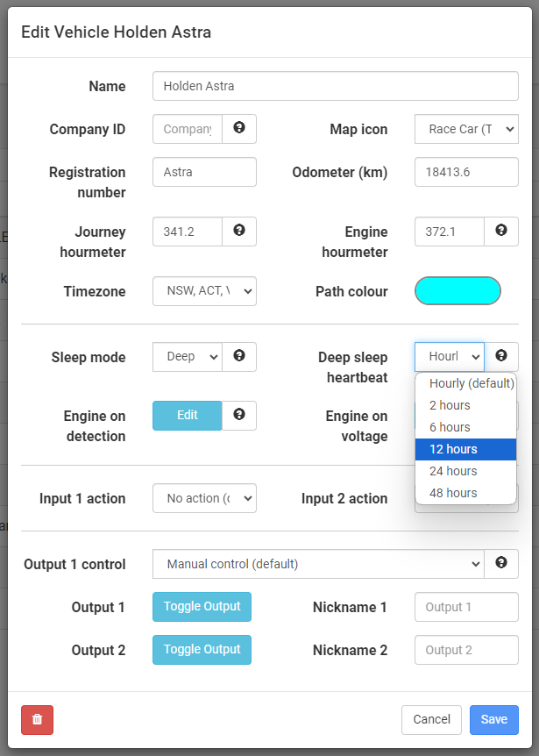Open the Sleep mode help icon
Image resolution: width=539 pixels, height=756 pixels.
click(x=239, y=356)
